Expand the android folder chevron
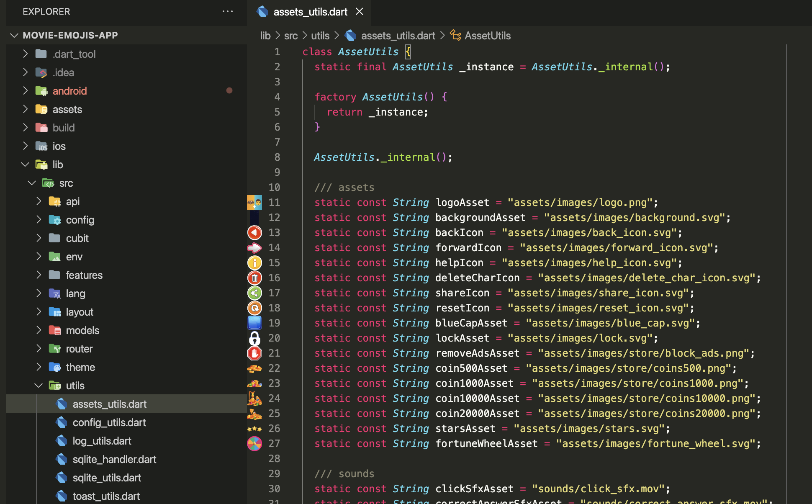Viewport: 812px width, 504px height. coord(26,90)
